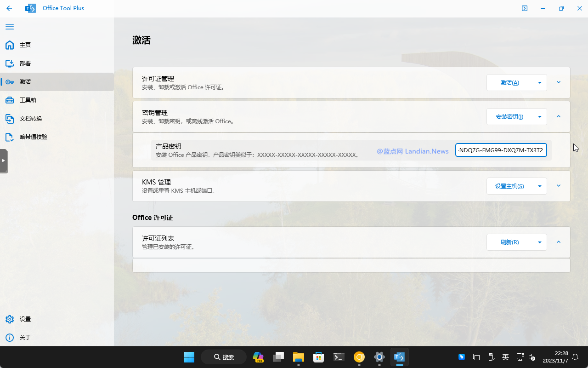The image size is (588, 368).
Task: Click the 激活(A) activate button
Action: pyautogui.click(x=509, y=83)
